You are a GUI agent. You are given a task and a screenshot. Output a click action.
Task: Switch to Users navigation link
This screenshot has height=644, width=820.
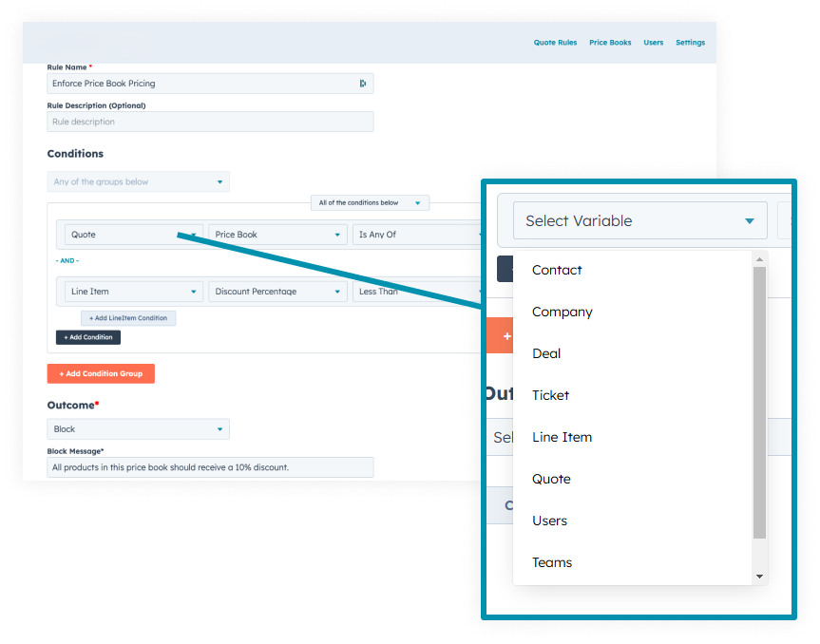653,43
